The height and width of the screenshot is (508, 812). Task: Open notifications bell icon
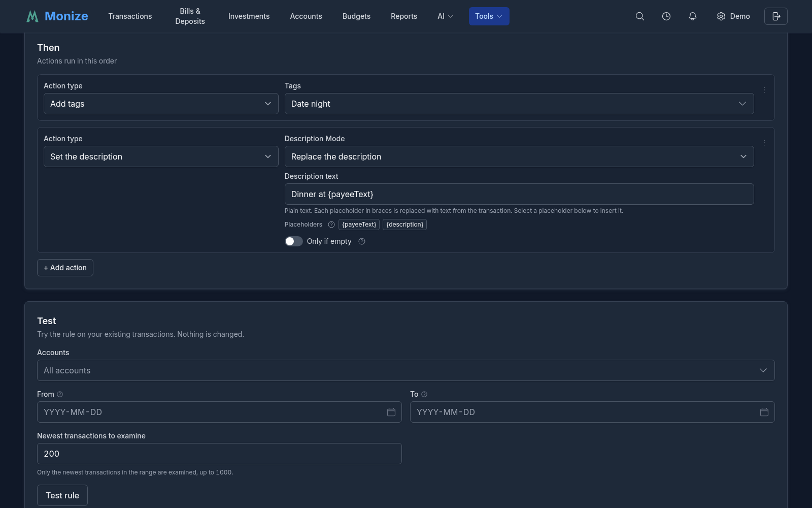693,16
